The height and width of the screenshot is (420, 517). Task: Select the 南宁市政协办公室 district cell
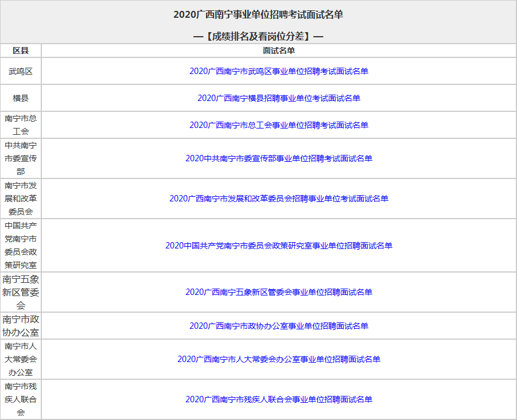coord(21,326)
